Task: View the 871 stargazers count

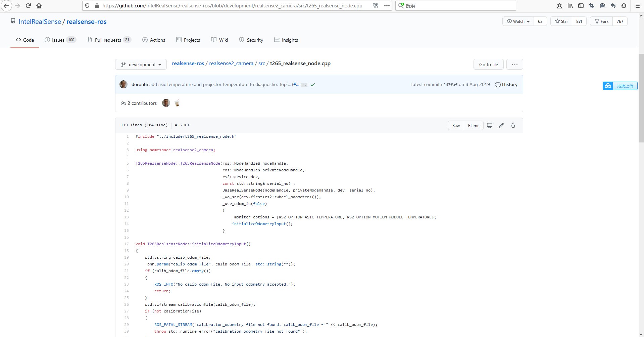Action: [x=579, y=21]
